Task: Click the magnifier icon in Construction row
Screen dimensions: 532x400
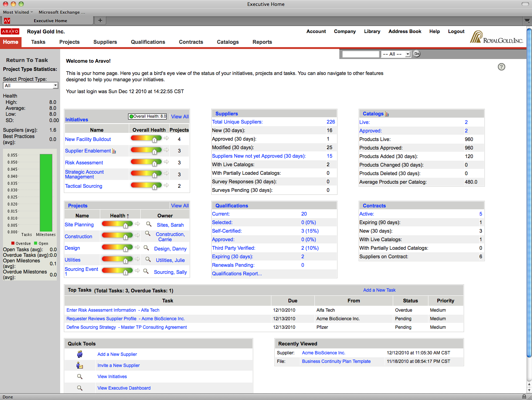Action: pos(148,233)
